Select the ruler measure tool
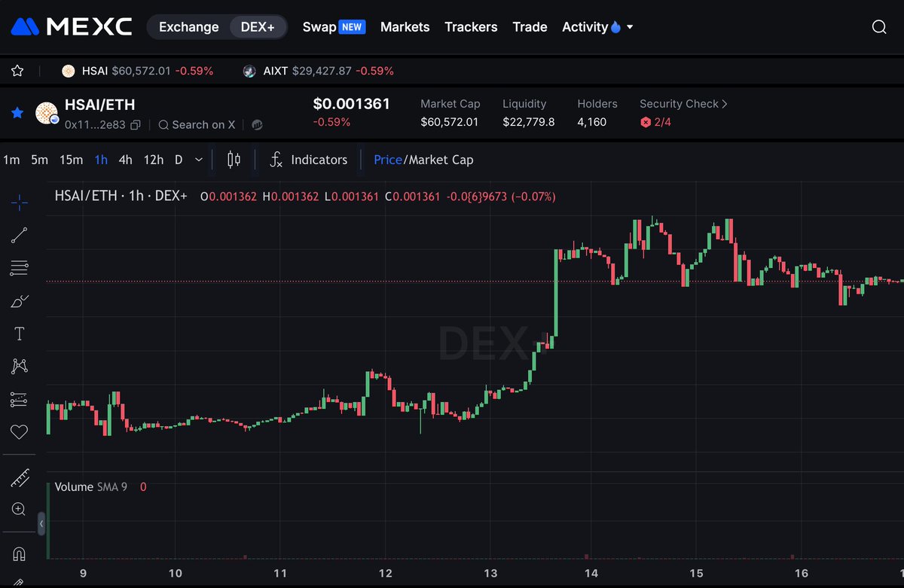 20,477
